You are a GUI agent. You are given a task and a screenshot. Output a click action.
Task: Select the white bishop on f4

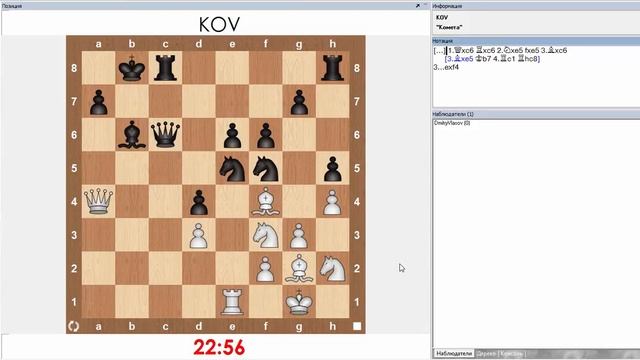[266, 202]
